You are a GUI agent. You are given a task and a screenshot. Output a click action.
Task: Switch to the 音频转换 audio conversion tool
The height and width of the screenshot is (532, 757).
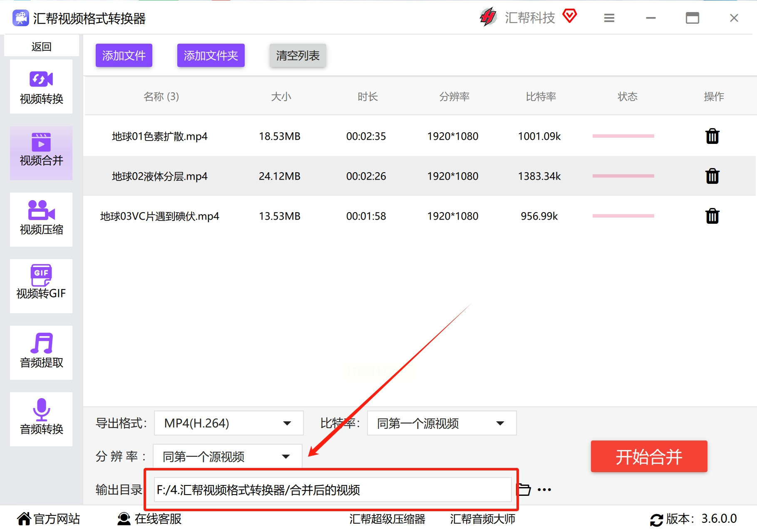coord(41,419)
